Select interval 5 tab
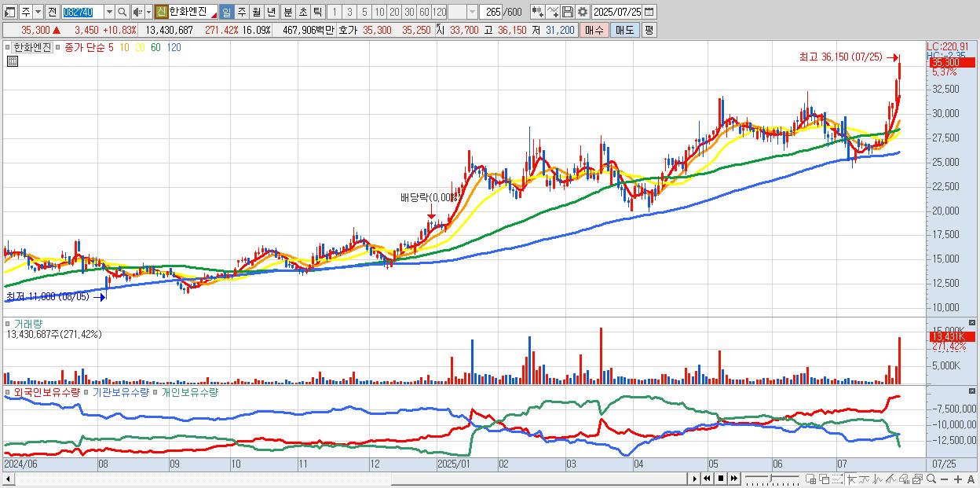This screenshot has width=980, height=488. [364, 13]
